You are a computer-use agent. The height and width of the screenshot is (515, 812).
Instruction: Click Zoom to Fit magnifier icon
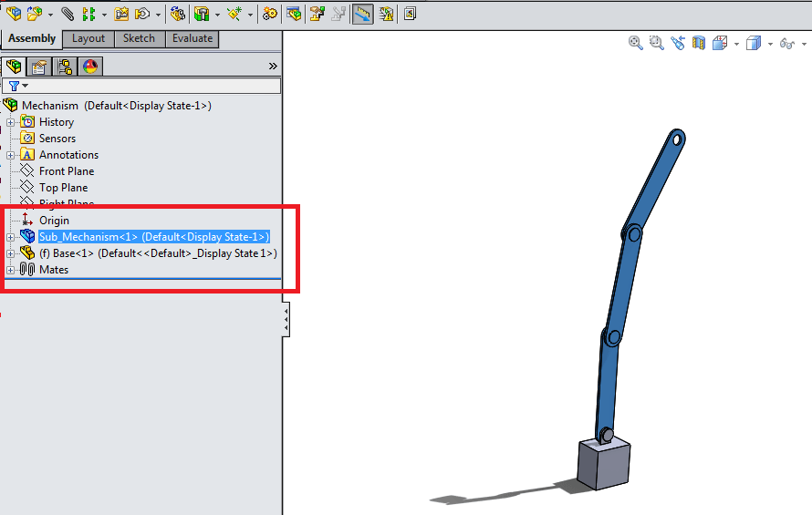pos(636,43)
